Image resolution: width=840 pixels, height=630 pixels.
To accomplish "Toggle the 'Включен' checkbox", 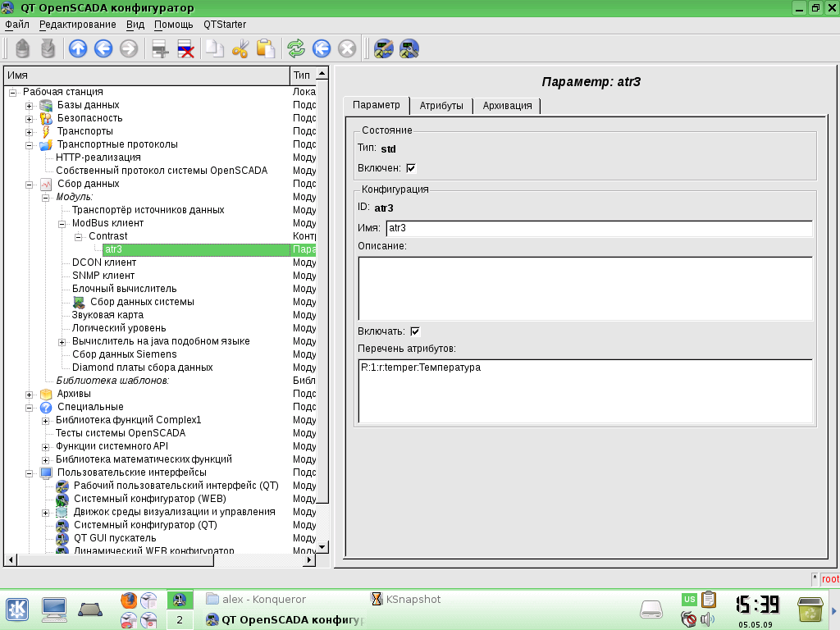I will (412, 168).
